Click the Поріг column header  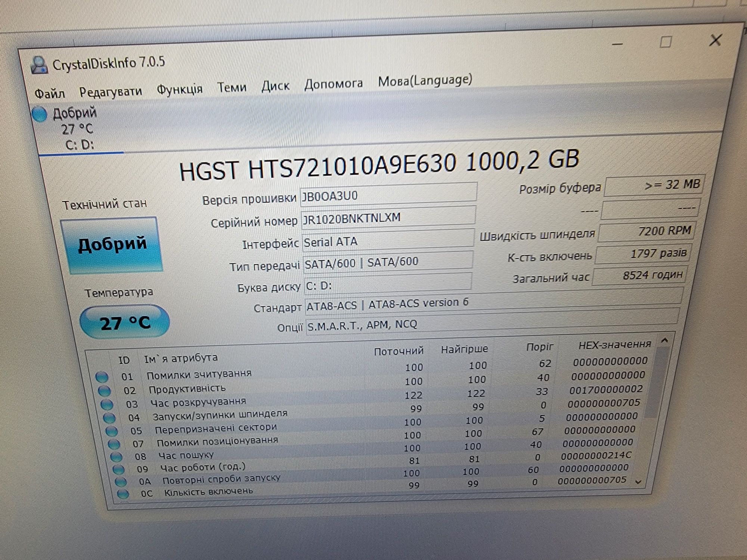pos(539,347)
